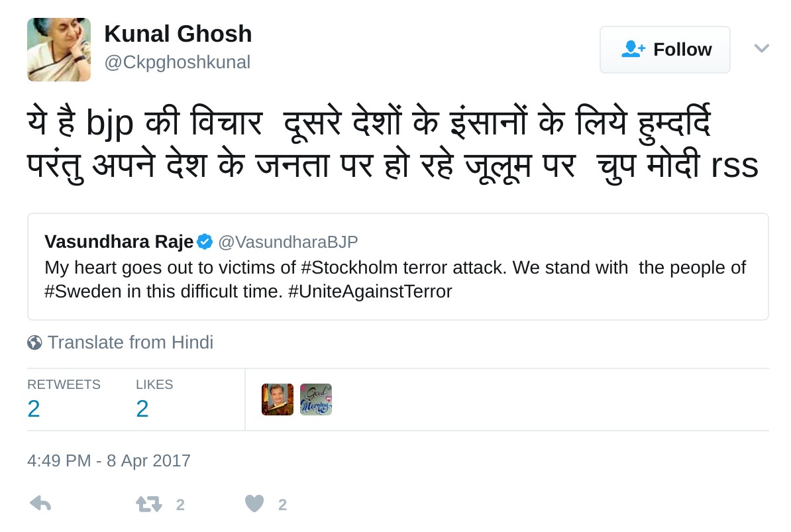Open the first liker's avatar thumbnail

click(x=278, y=399)
